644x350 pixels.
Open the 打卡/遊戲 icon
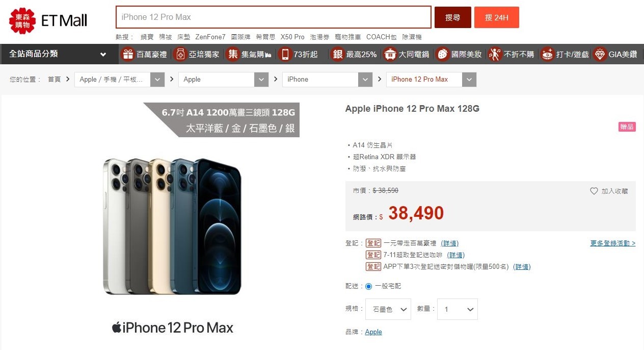547,54
